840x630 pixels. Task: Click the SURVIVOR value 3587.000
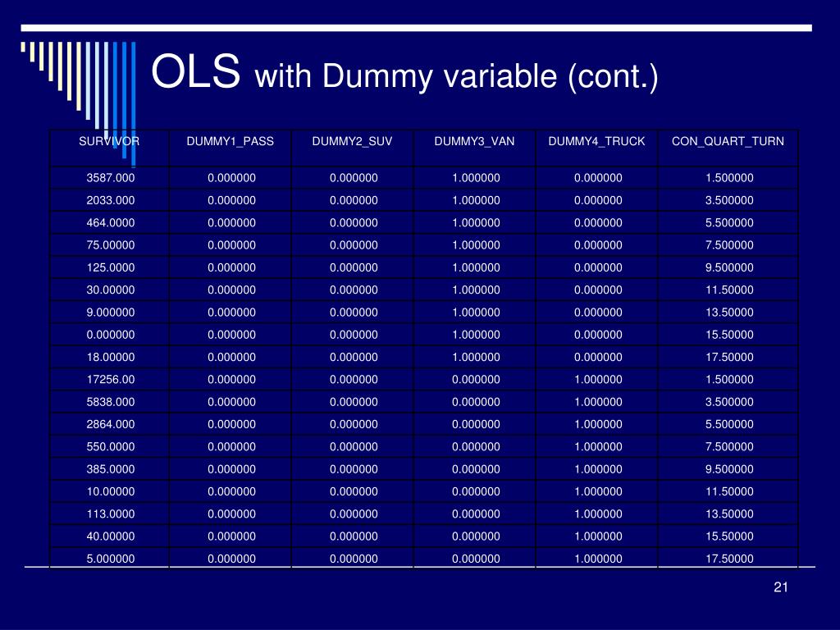(x=111, y=178)
